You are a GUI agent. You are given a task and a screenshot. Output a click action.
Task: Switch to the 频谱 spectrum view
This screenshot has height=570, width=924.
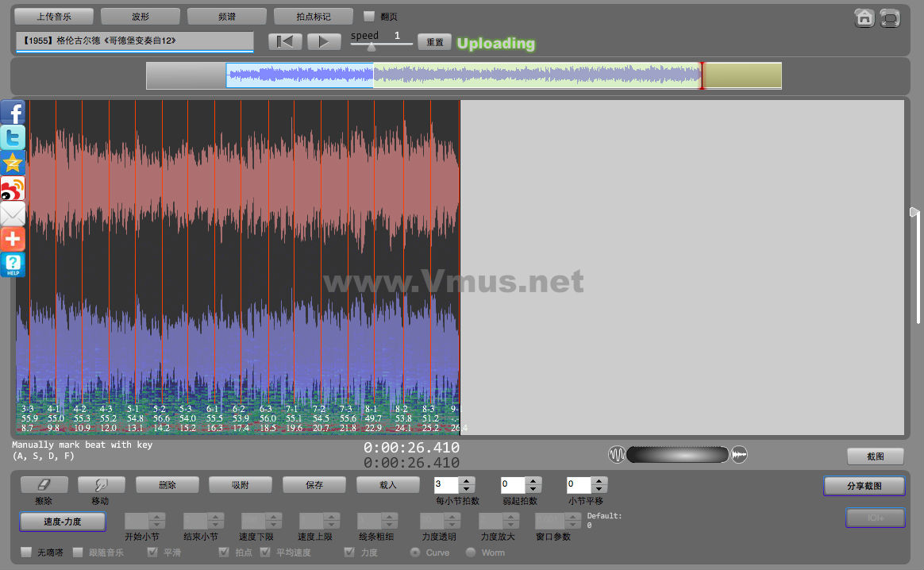click(x=226, y=16)
